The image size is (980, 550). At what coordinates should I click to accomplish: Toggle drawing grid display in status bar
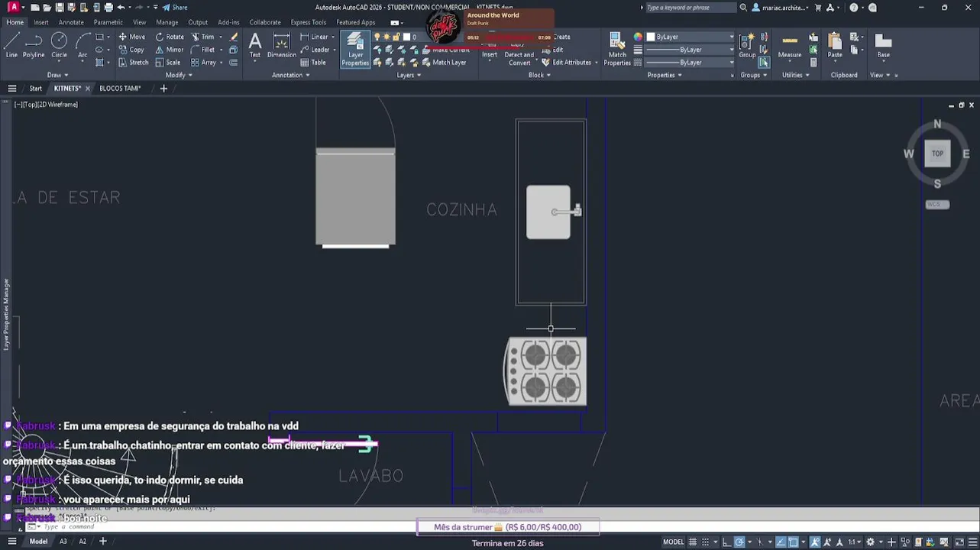[693, 542]
